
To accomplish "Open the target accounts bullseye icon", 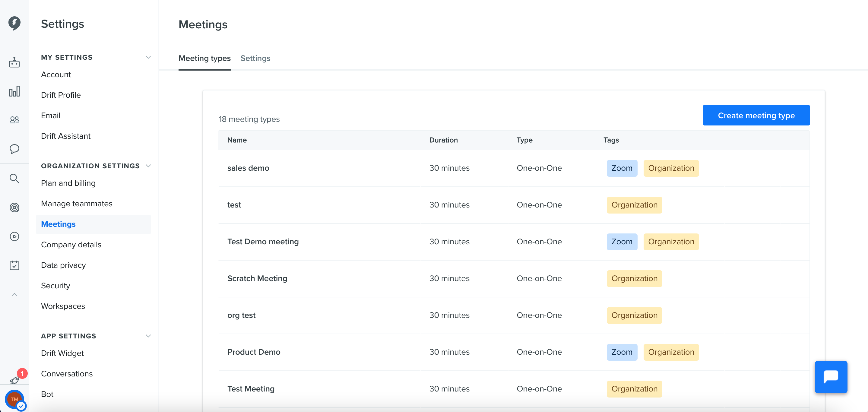I will [x=14, y=208].
